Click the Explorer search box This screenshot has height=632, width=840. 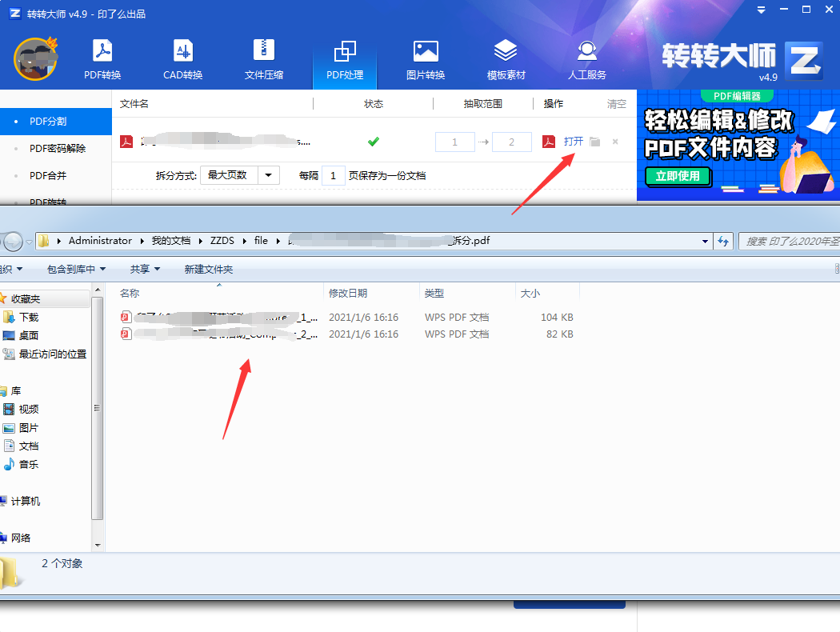(x=789, y=242)
